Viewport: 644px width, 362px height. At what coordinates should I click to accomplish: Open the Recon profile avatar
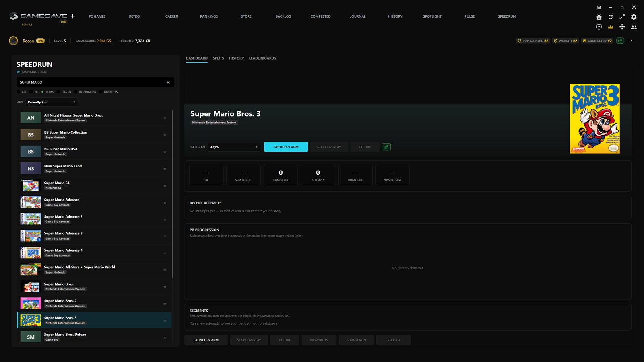[13, 41]
